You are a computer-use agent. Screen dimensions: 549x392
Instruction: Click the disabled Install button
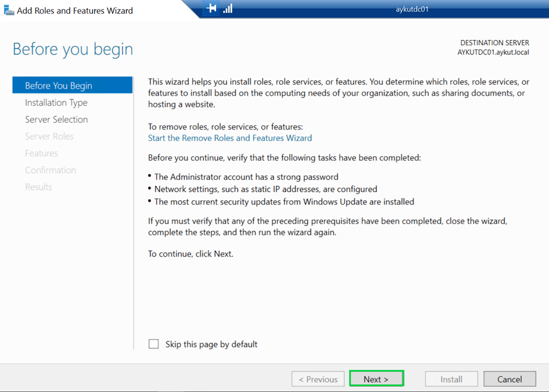(451, 379)
